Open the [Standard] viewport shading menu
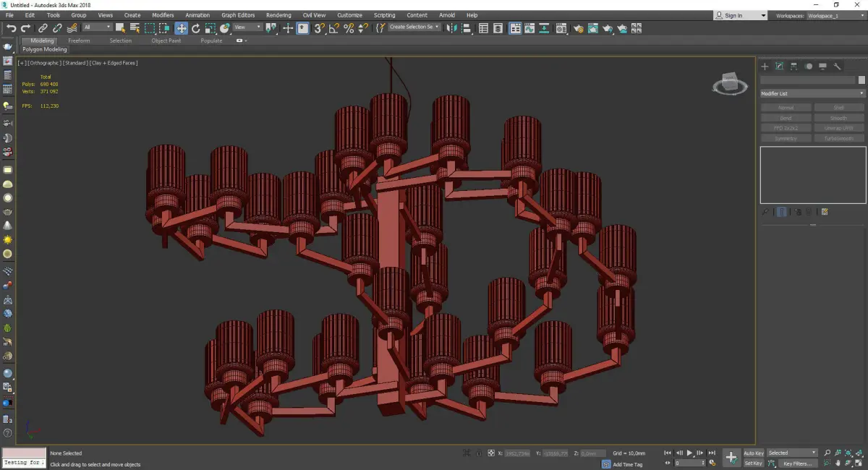 coord(75,63)
